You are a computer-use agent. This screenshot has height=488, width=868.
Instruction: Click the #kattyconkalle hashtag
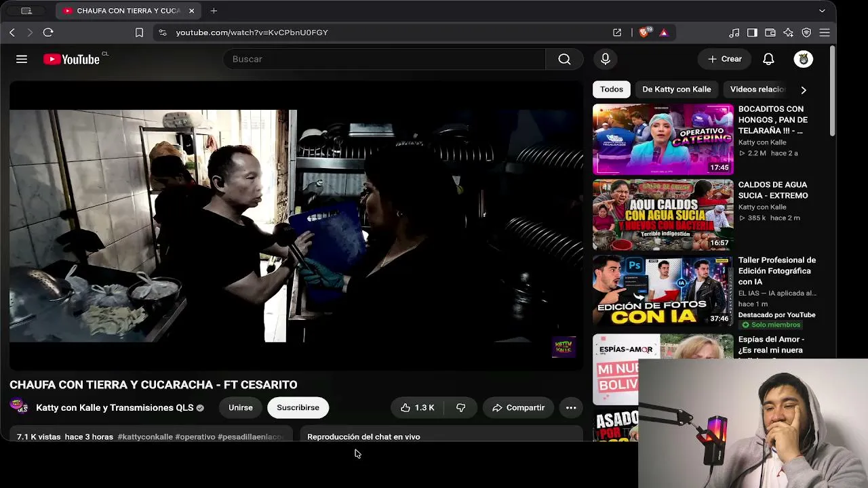(x=145, y=436)
